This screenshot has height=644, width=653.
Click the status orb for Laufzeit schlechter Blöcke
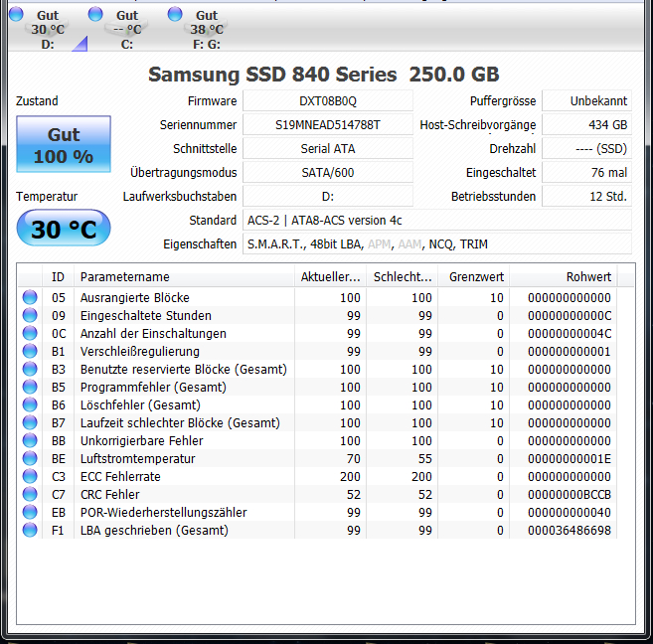(30, 422)
